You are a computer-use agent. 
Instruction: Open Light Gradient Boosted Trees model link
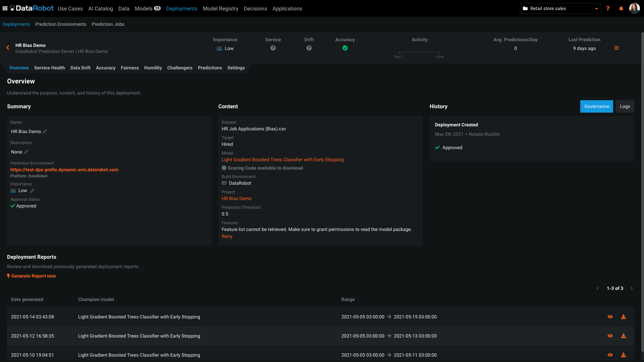pos(282,160)
